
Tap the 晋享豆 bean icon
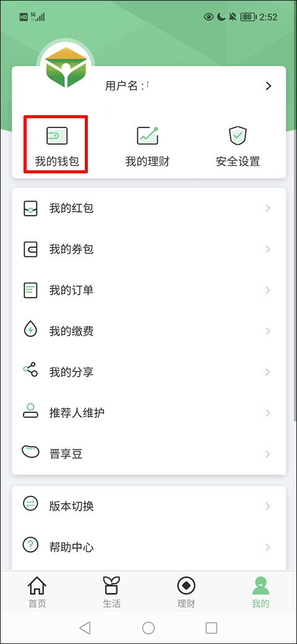pyautogui.click(x=30, y=452)
